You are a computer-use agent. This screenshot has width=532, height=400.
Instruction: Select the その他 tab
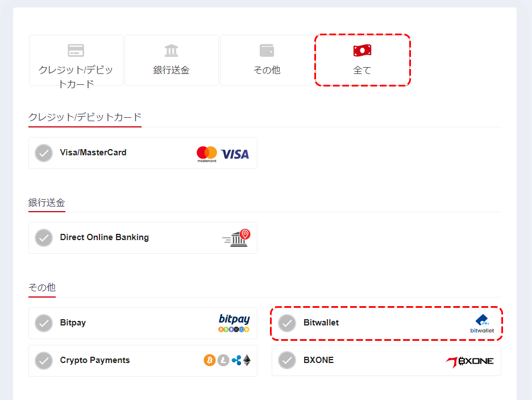267,60
